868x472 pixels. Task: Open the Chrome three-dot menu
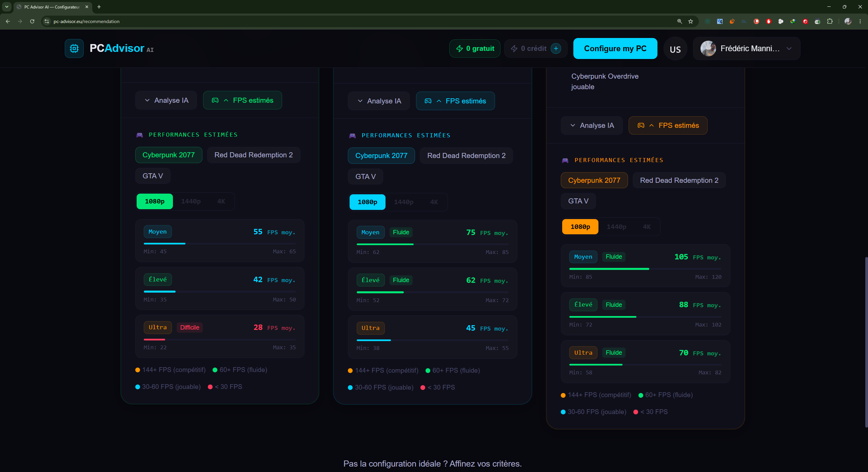pos(860,21)
